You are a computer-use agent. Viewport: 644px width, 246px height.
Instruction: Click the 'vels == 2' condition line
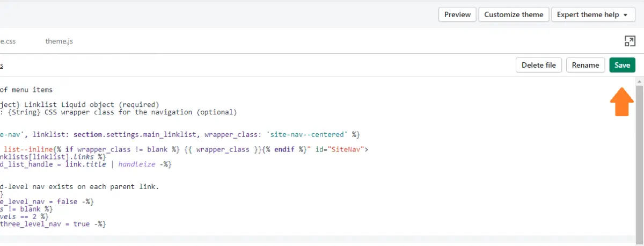[x=24, y=216]
